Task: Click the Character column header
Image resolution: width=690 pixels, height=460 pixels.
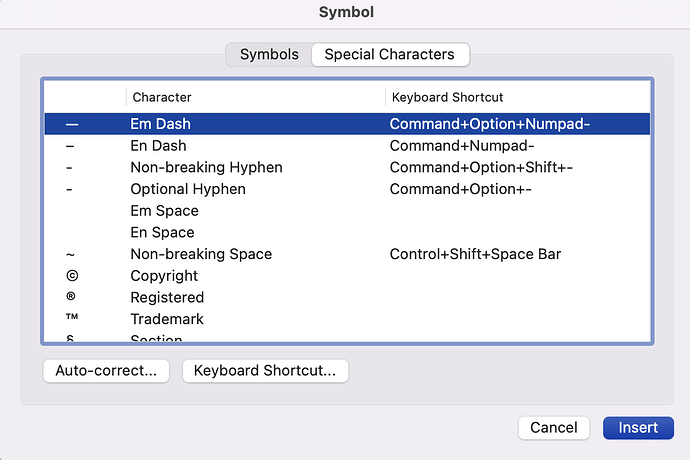Action: tap(161, 97)
